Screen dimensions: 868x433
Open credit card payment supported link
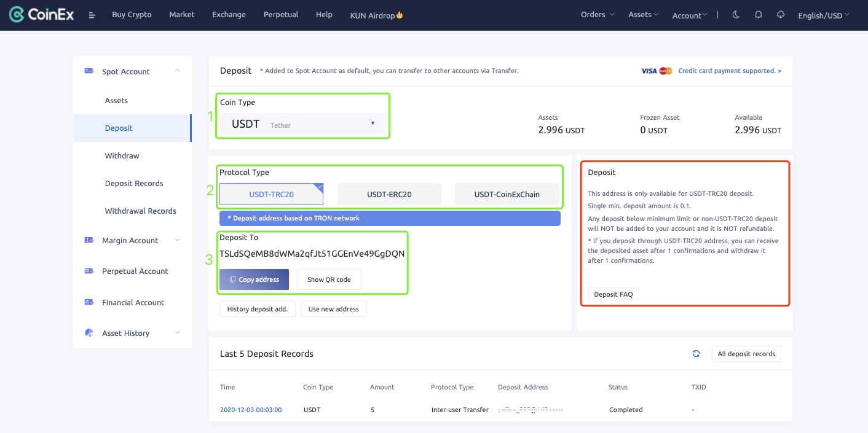click(x=730, y=71)
